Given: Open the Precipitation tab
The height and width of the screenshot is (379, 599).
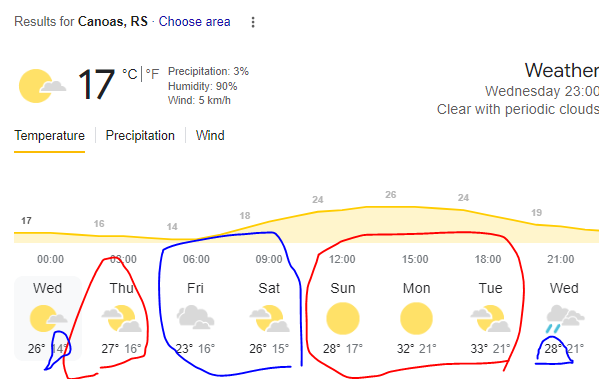Looking at the screenshot, I should click(140, 136).
